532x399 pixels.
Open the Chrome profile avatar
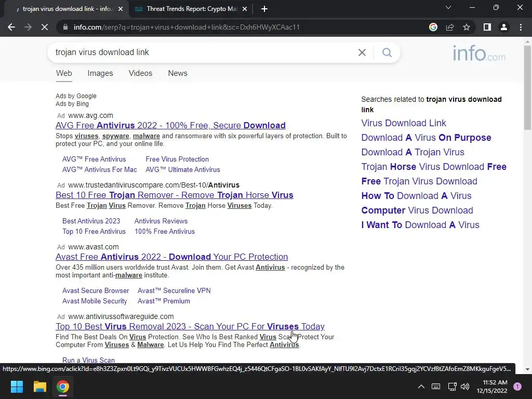click(x=504, y=27)
